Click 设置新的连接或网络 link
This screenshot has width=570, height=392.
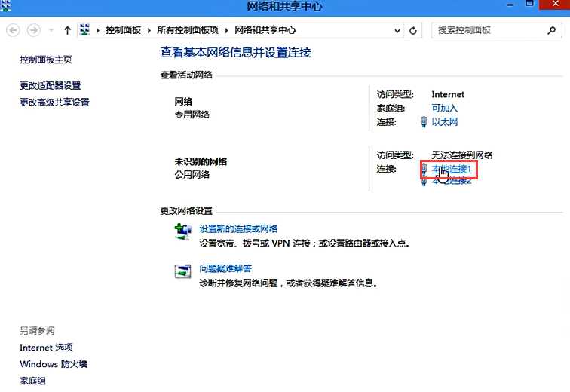(x=238, y=229)
